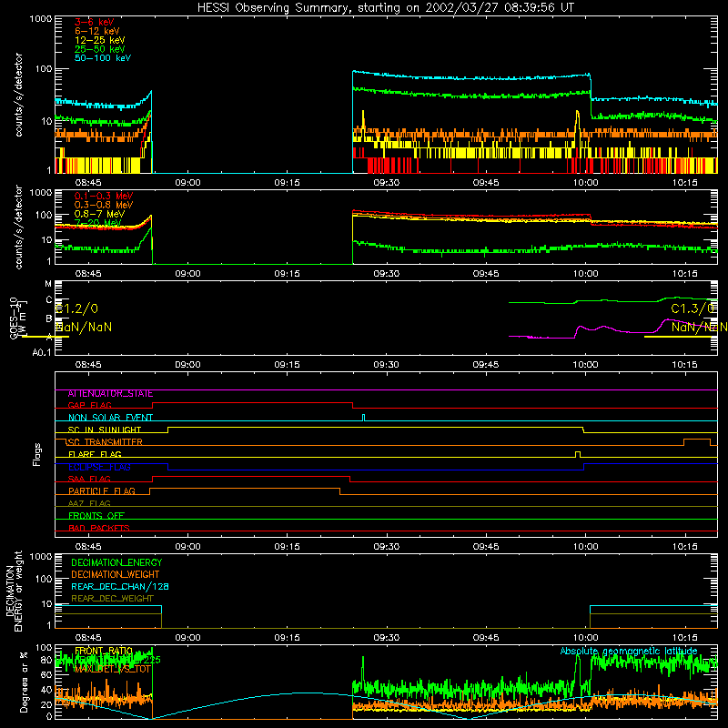
Task: Click the REAR_DEC_CHAN/128 legend label
Action: (120, 587)
